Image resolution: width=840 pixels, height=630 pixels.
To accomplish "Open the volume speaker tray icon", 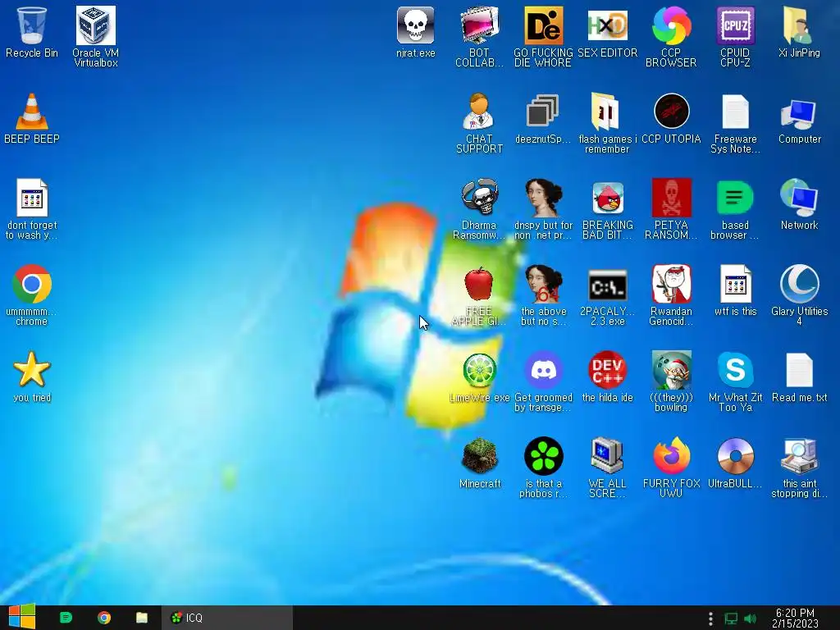I will pos(750,619).
